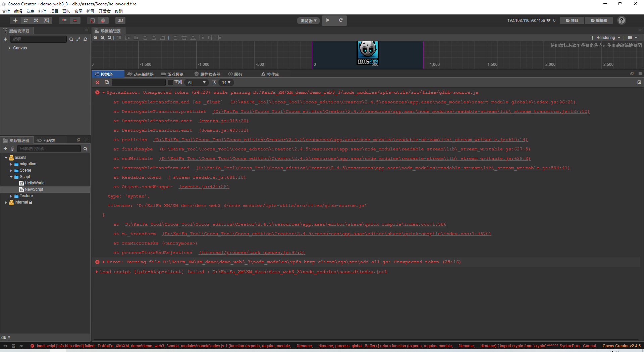The image size is (644, 352).
Task: Select the move transform tool
Action: [15, 20]
